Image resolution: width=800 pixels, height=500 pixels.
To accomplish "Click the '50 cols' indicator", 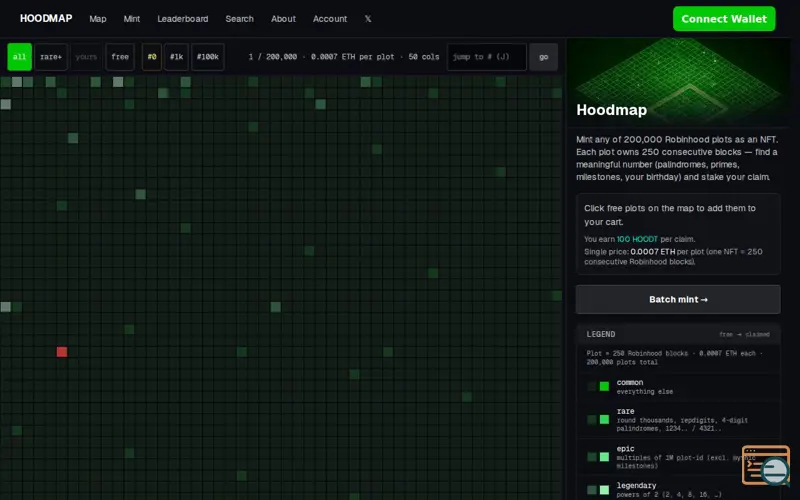I will tap(423, 57).
